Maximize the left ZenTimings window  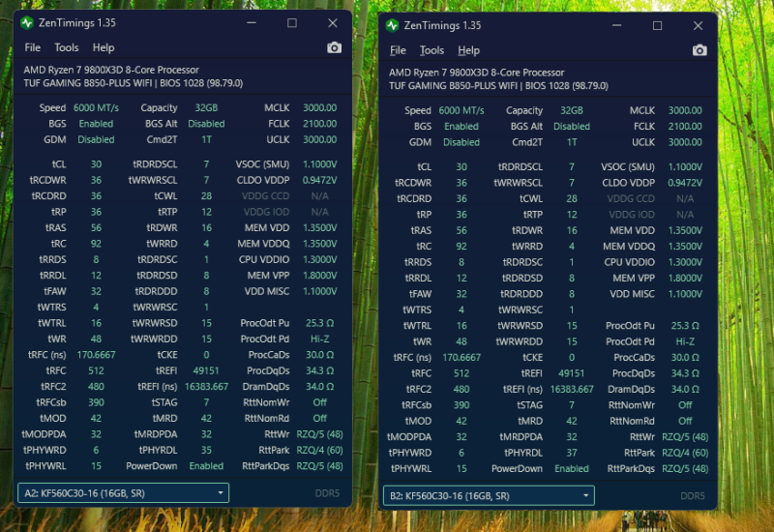[x=292, y=22]
